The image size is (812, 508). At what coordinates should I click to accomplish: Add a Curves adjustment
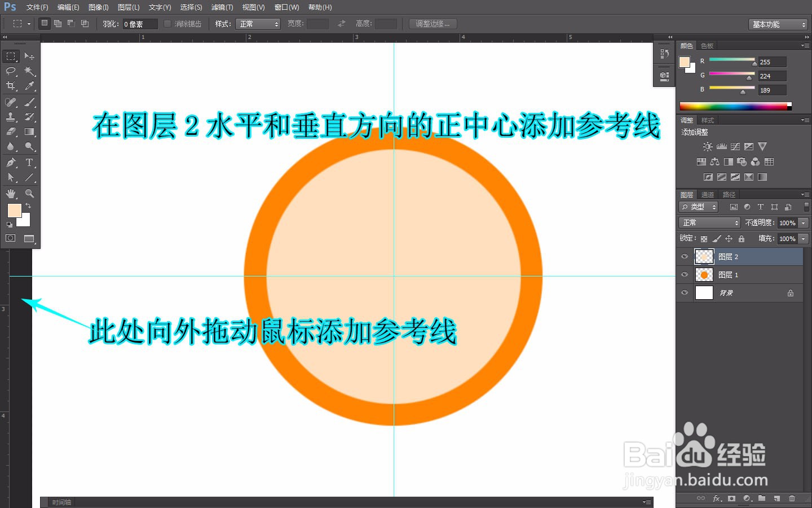(735, 147)
